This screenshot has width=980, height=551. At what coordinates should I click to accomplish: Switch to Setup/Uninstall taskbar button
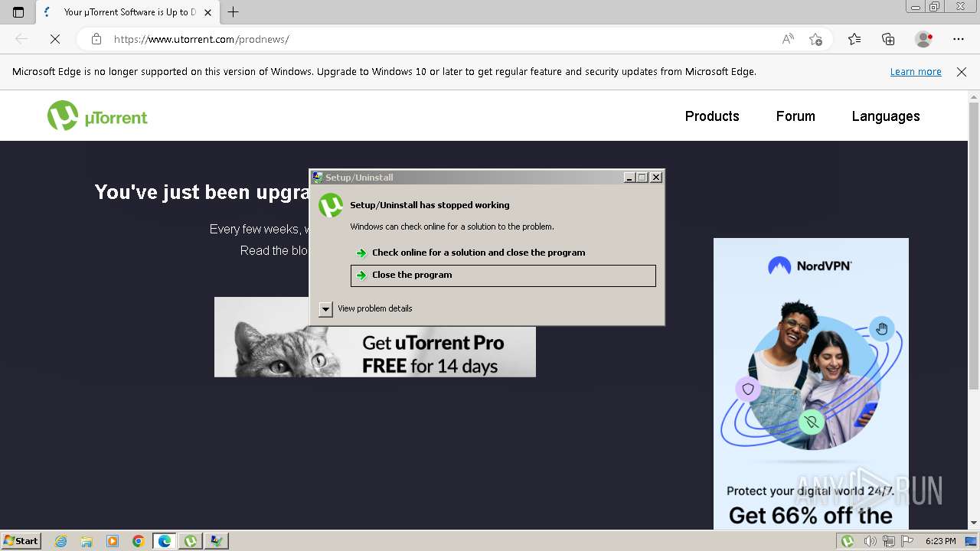(217, 541)
